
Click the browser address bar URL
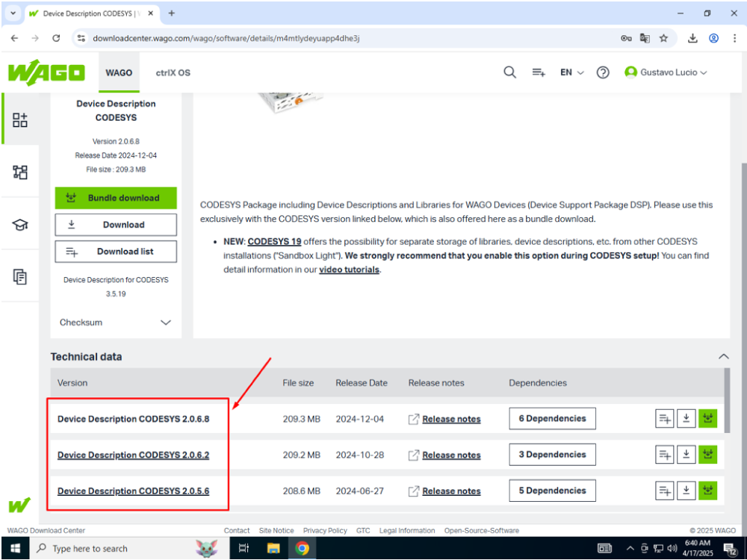[226, 38]
